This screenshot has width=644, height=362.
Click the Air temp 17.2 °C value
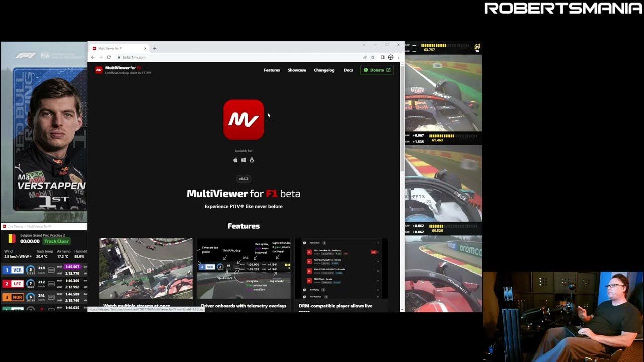pyautogui.click(x=63, y=257)
